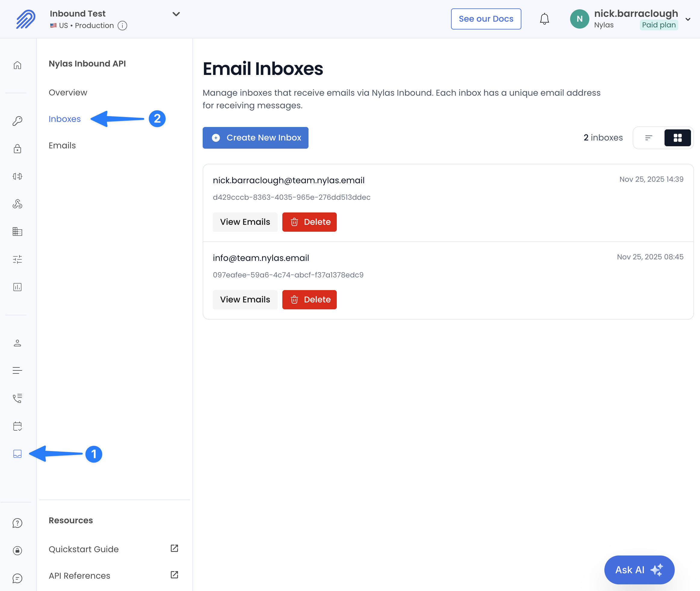The width and height of the screenshot is (700, 591).
Task: Open the webhooks icon in sidebar
Action: [x=17, y=204]
